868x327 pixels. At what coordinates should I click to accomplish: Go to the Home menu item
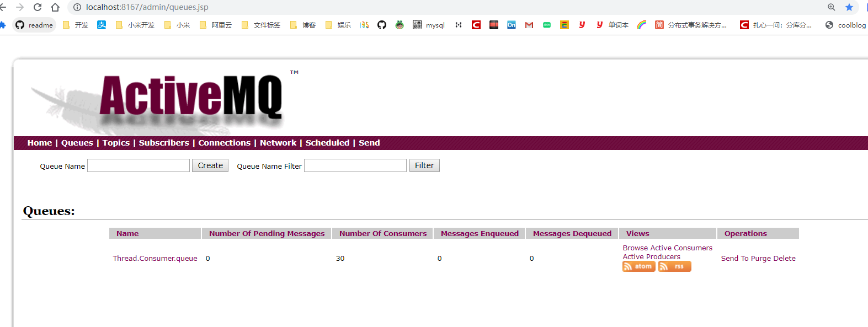click(x=40, y=143)
